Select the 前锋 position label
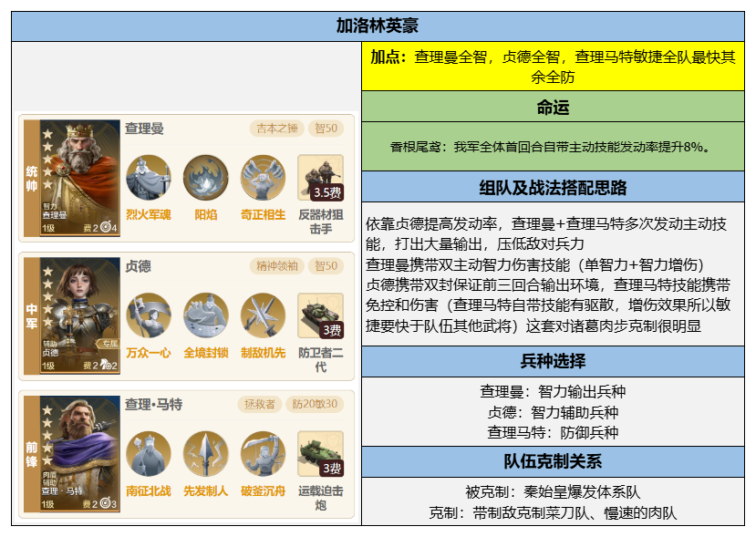This screenshot has height=537, width=756. point(32,454)
